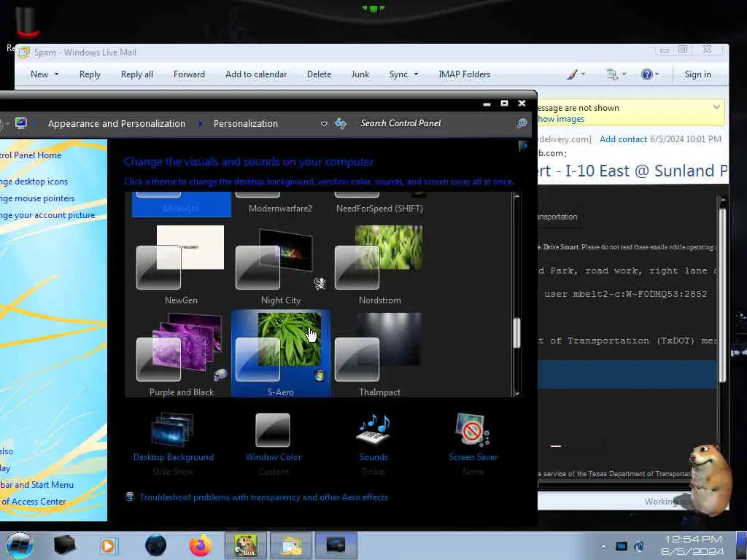747x560 pixels.
Task: Open the Desktop Background icon
Action: point(173,429)
